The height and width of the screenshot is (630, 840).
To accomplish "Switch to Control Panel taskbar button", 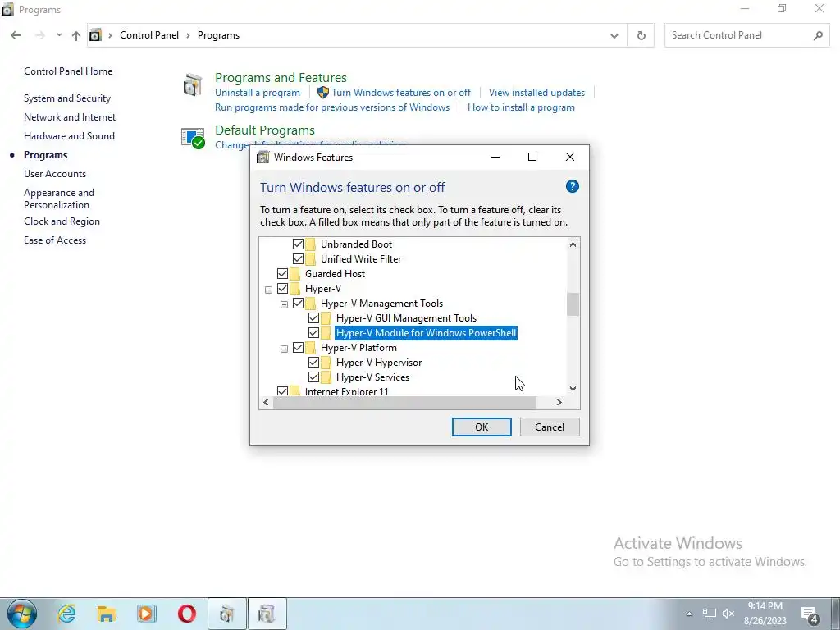I will click(227, 614).
